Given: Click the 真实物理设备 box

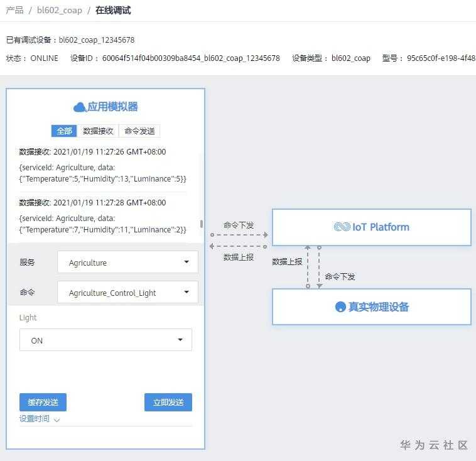Looking at the screenshot, I should pyautogui.click(x=372, y=306).
